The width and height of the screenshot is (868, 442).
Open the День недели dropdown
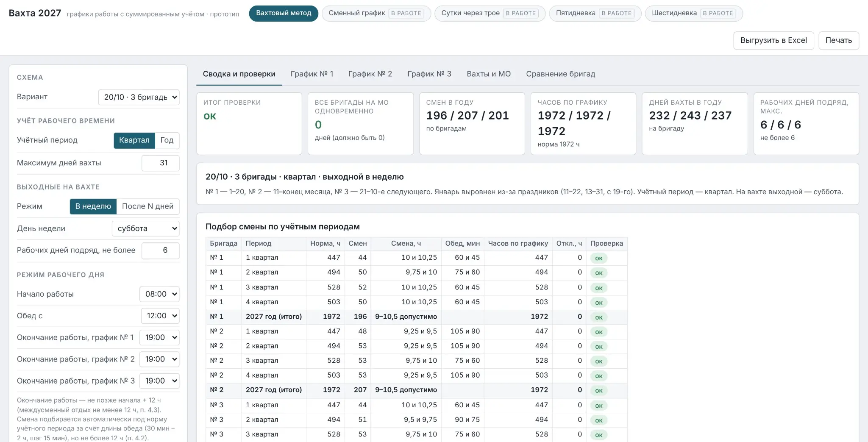point(145,228)
